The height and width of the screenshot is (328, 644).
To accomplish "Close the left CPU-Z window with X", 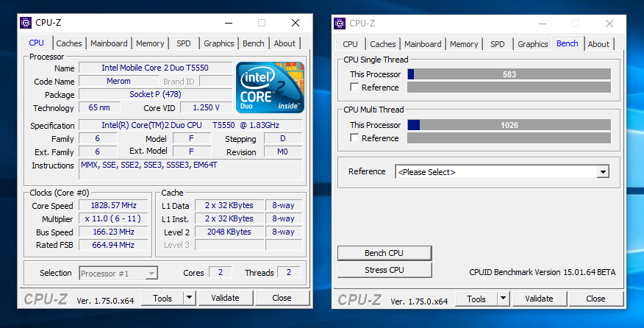I will point(296,23).
